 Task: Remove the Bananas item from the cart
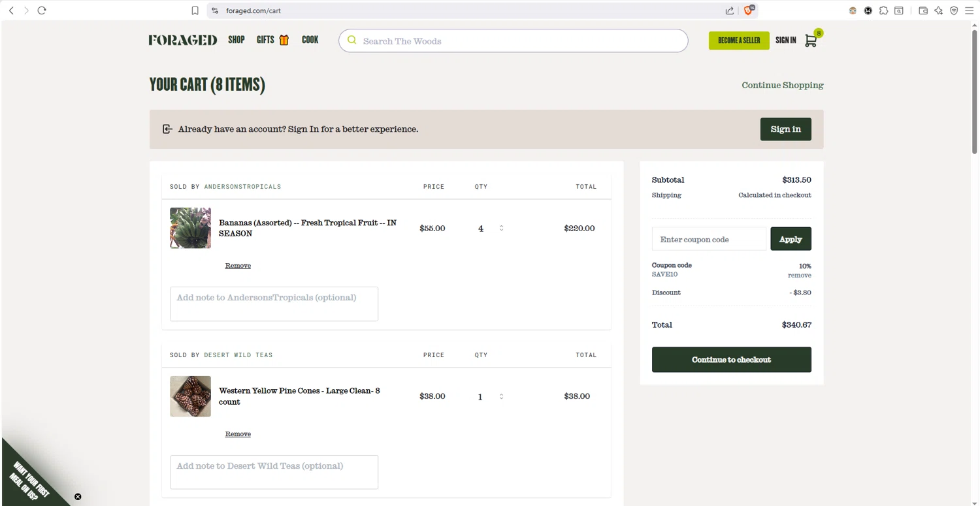tap(238, 266)
